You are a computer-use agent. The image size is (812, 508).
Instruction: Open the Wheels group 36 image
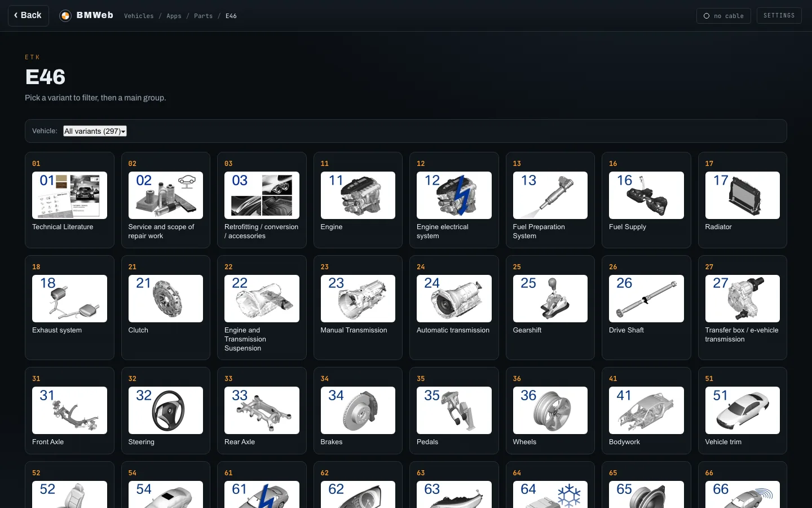pos(550,410)
